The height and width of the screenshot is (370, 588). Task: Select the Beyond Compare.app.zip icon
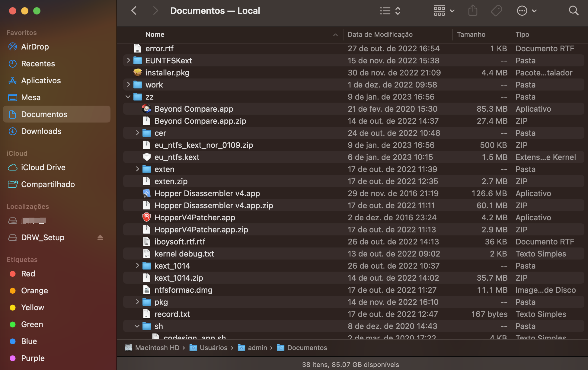click(146, 121)
